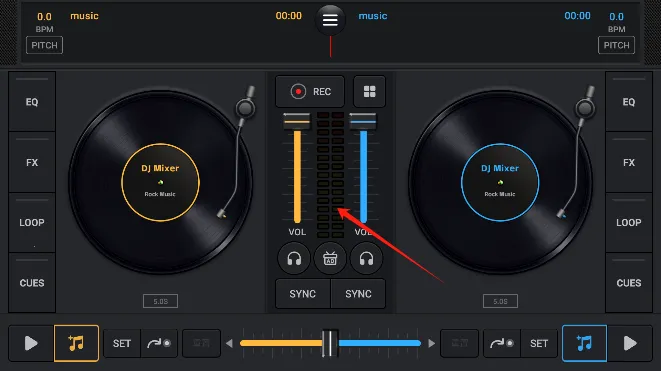Open the left deck CUES panel
The height and width of the screenshot is (371, 661).
[x=32, y=282]
